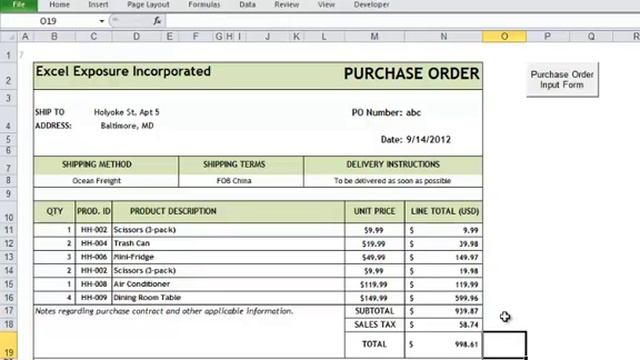Click the SALES TAX label cell

click(374, 324)
